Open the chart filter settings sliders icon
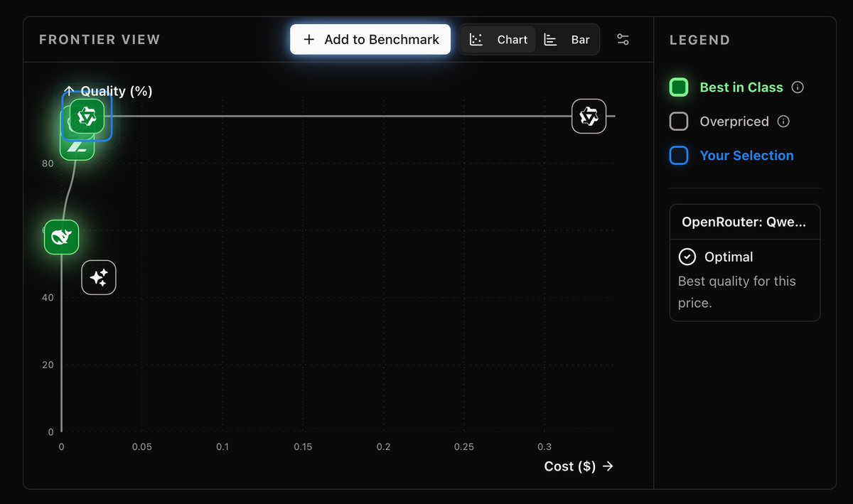This screenshot has width=853, height=504. (x=623, y=40)
